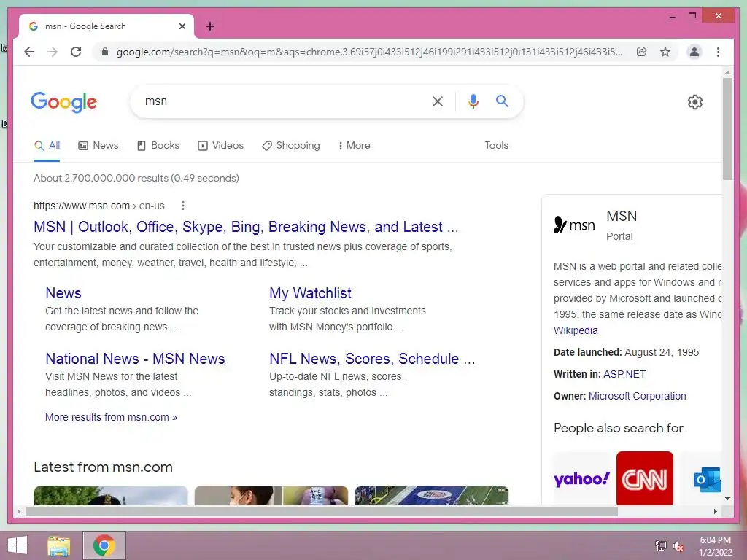Switch to the Books search tab
This screenshot has height=560, width=747.
pos(158,145)
